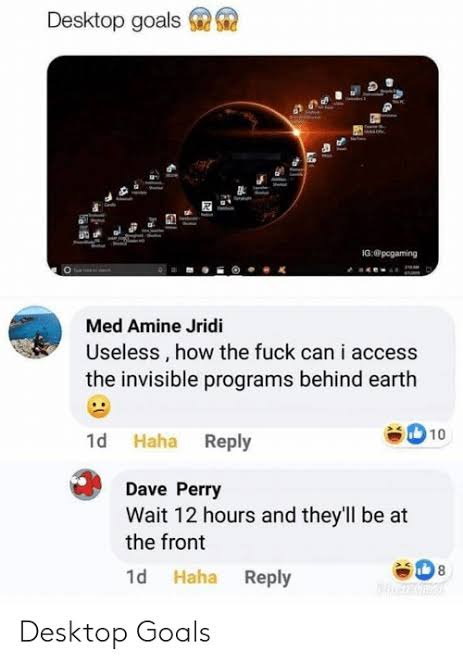Click the "Desktop Goals" title at bottom
The height and width of the screenshot is (663, 463).
tap(115, 633)
